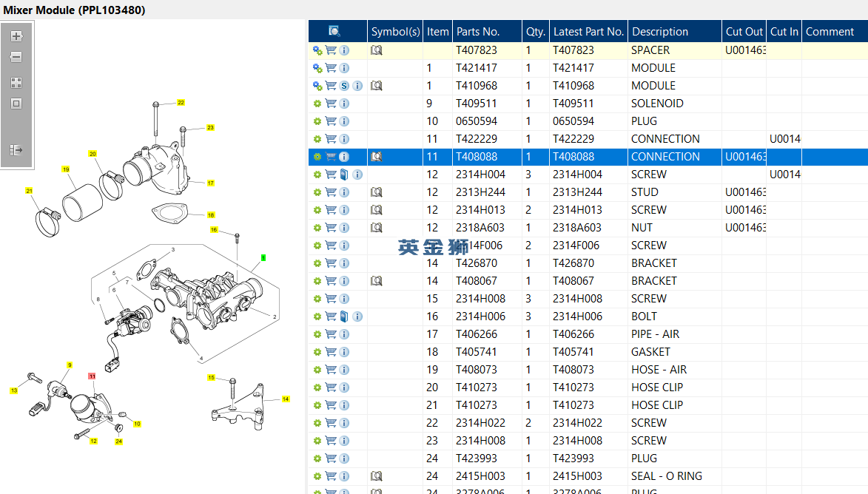Click the U0014 Cut In value for T422229
The width and height of the screenshot is (868, 494).
coord(785,139)
